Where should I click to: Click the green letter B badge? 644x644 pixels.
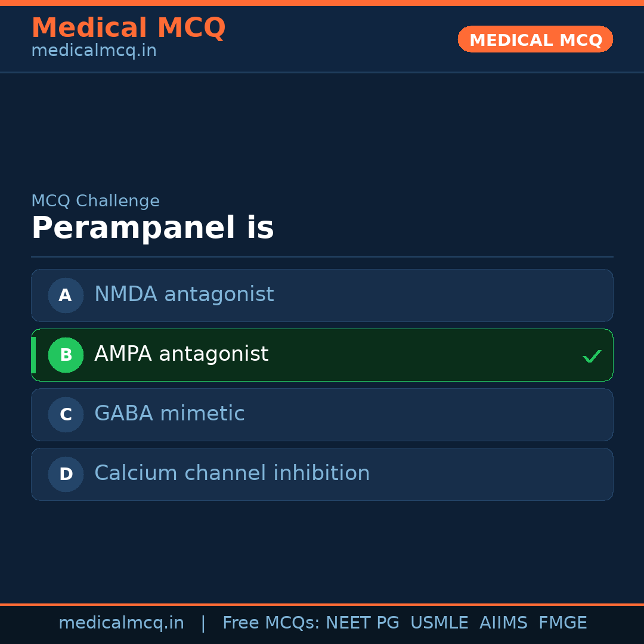pyautogui.click(x=66, y=355)
